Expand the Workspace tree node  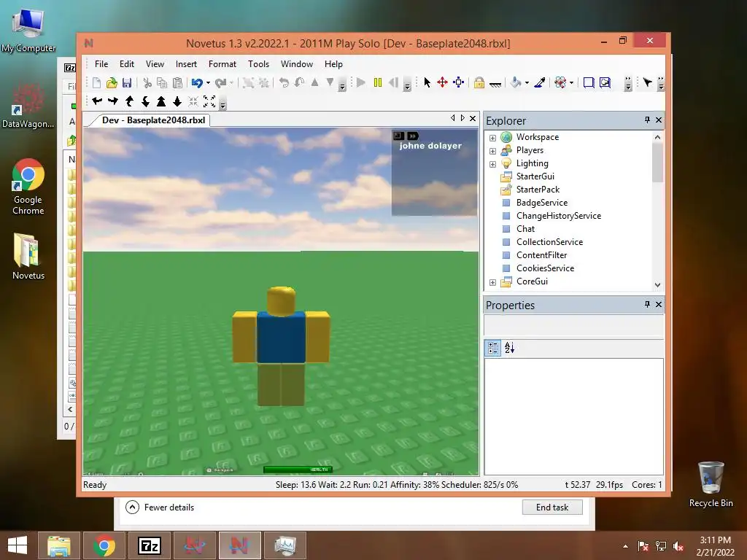tap(492, 138)
